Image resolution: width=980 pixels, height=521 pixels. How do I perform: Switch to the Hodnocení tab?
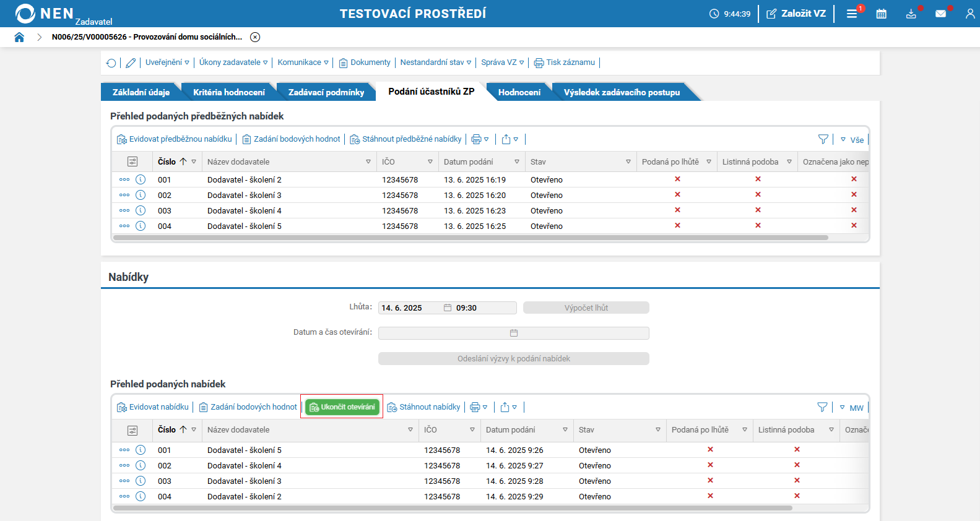coord(519,92)
